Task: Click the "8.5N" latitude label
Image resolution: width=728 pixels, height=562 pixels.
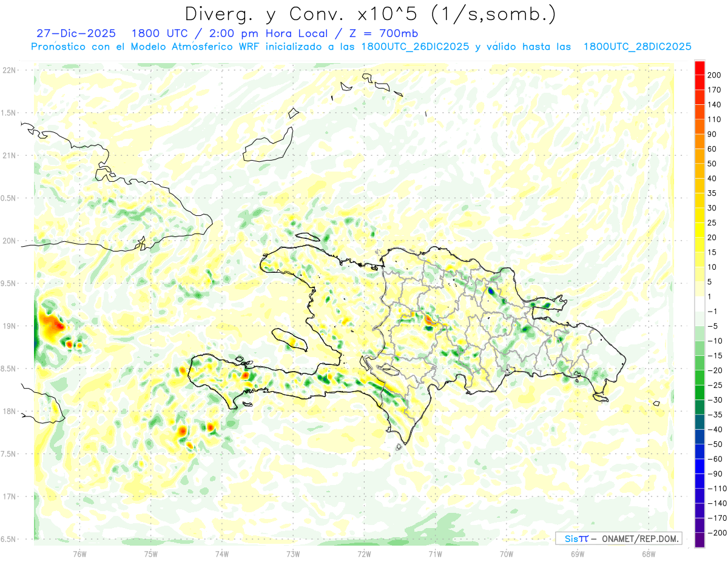Action: (x=8, y=369)
